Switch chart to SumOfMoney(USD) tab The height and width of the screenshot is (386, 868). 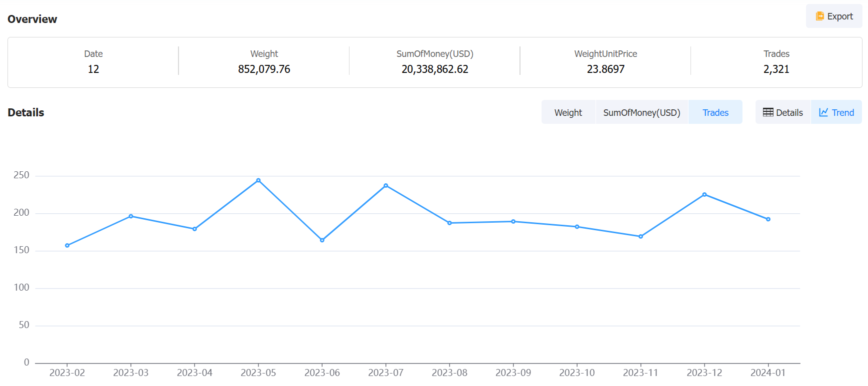point(641,112)
